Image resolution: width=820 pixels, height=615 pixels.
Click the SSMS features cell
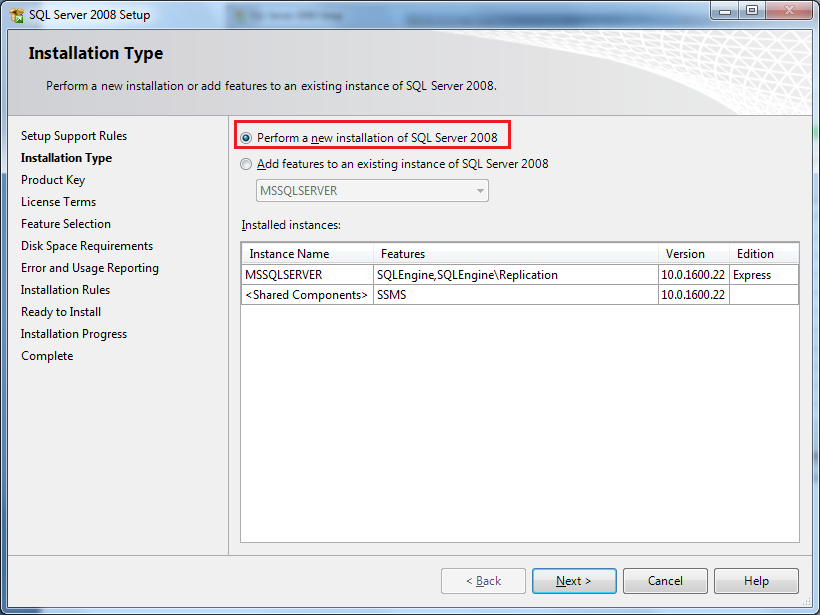click(x=516, y=294)
